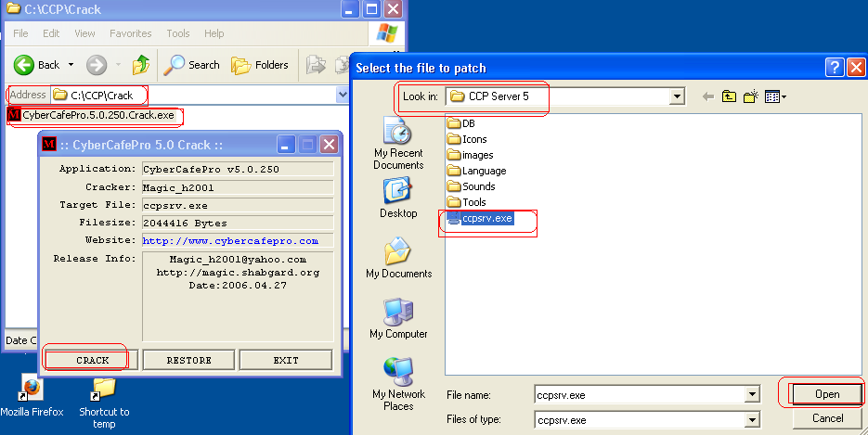Click Mozilla Firefox desktop shortcut
Screen dimensions: 868x435
coord(32,396)
